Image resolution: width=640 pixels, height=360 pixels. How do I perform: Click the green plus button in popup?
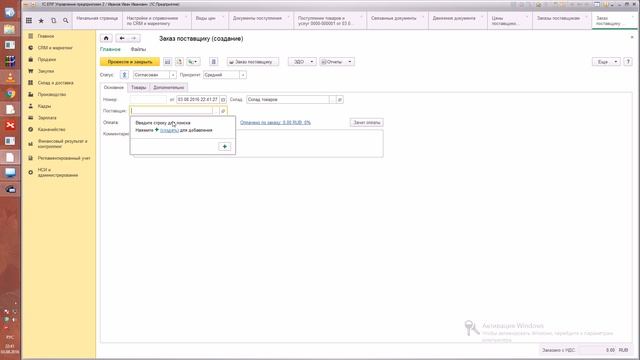(x=224, y=147)
